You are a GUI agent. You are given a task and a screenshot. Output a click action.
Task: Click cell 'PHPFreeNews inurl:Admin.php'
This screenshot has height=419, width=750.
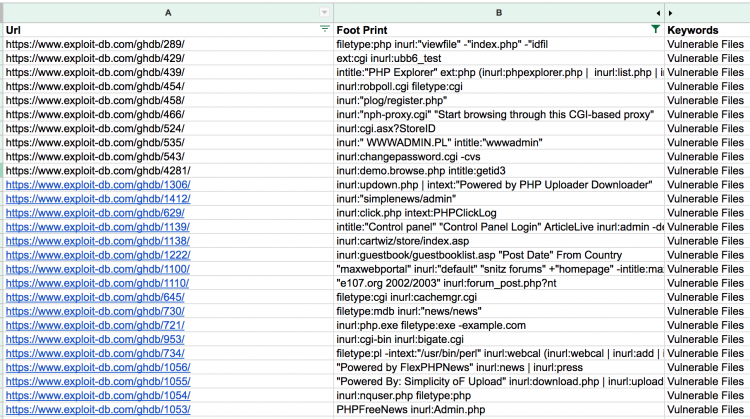click(499, 409)
